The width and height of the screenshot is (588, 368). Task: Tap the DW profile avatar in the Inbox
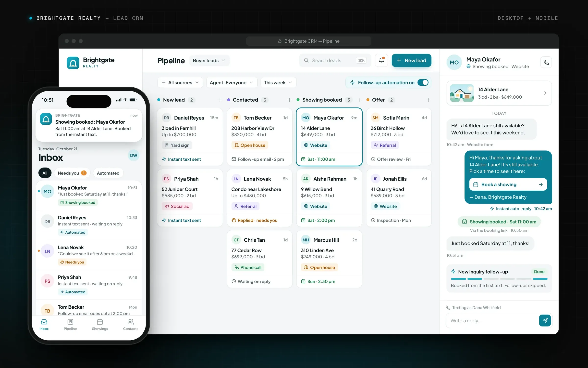tap(134, 155)
